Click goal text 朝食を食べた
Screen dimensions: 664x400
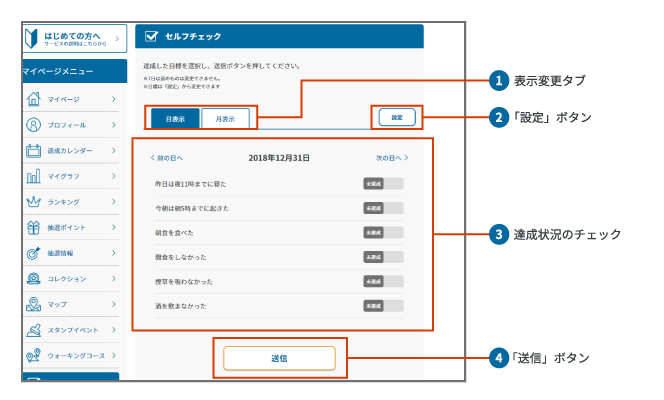[x=174, y=233]
